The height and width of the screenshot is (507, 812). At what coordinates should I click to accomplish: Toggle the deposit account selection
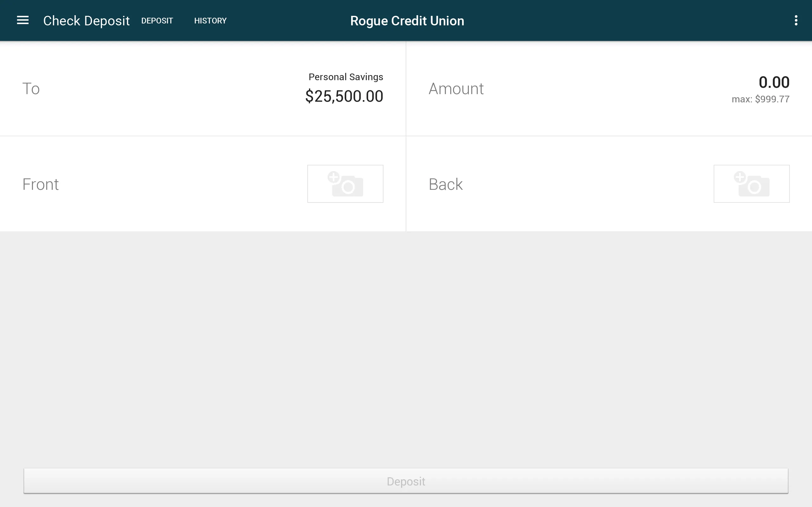coord(203,88)
